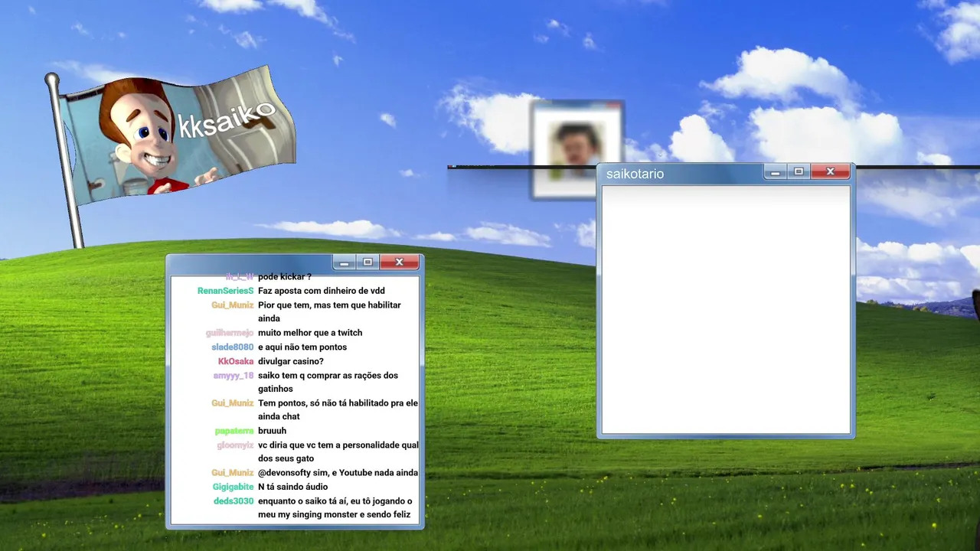
Task: Click message 'Faz aposta com dinheiro de vdd'
Action: point(322,291)
